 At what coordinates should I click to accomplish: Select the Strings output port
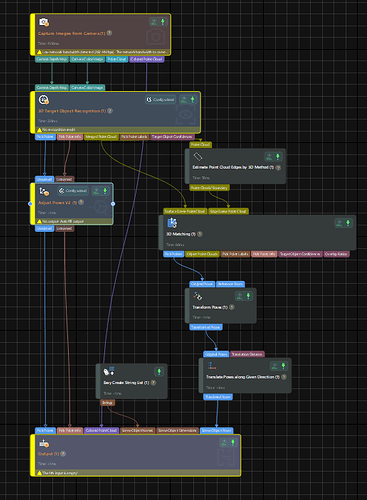tap(107, 403)
